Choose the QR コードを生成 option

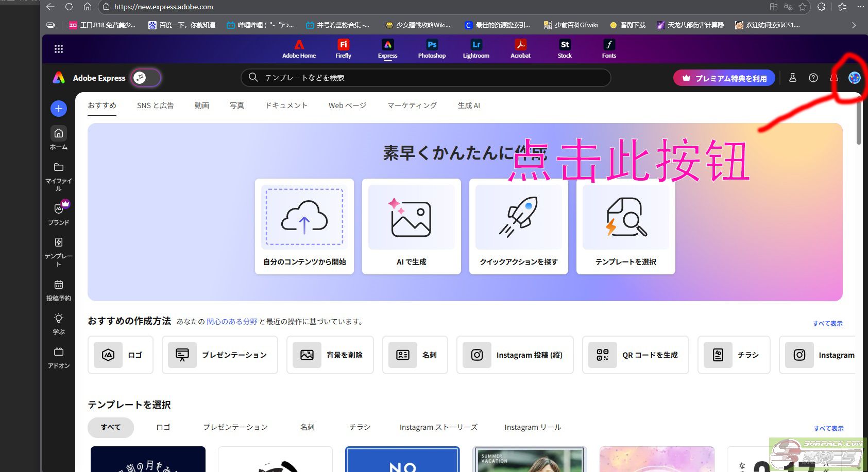pyautogui.click(x=635, y=355)
